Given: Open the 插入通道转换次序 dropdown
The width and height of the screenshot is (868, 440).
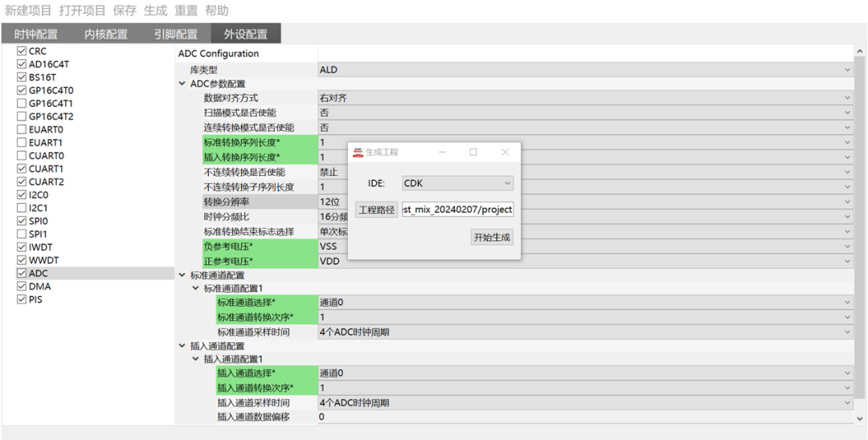Looking at the screenshot, I should 586,388.
